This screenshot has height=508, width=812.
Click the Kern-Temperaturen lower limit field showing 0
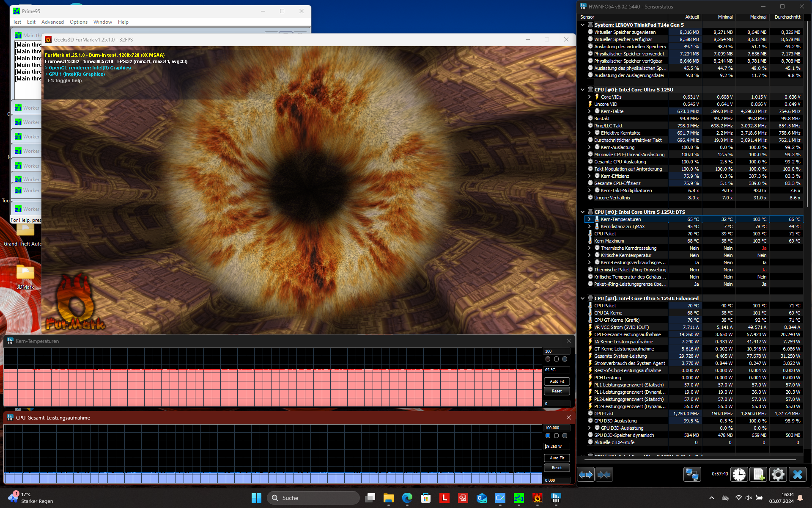[557, 404]
